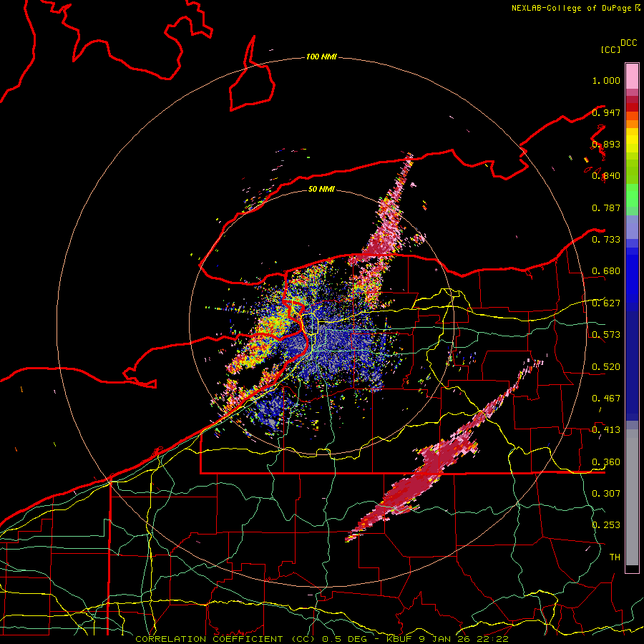Image resolution: width=644 pixels, height=644 pixels.
Task: Select the 0.787 scale value
Action: pyautogui.click(x=606, y=208)
